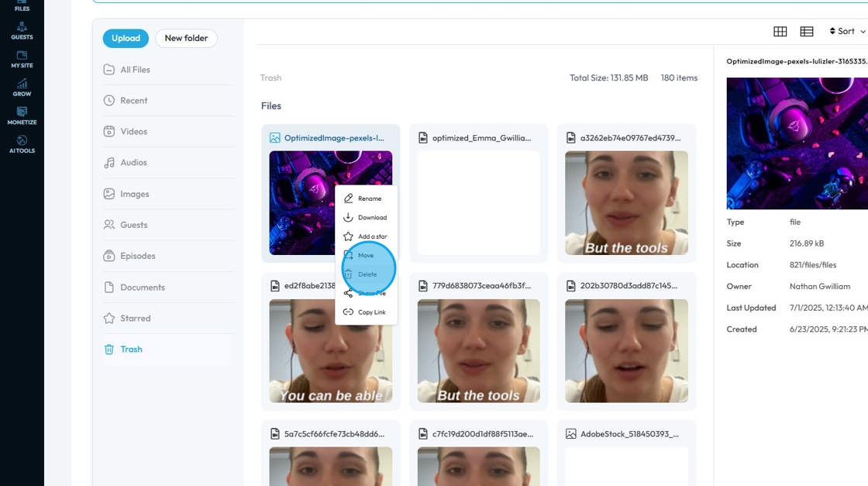The image size is (868, 486).
Task: Click the trash can icon in sidebar
Action: coord(109,350)
